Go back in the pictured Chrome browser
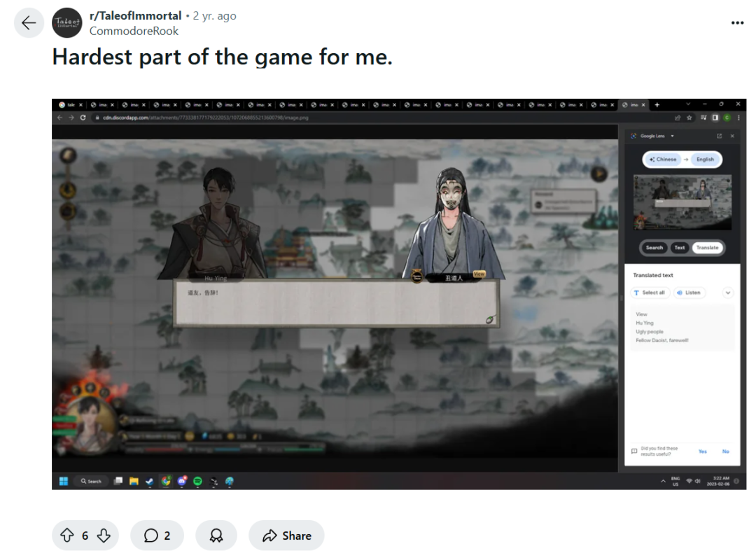The image size is (756, 560). 59,117
